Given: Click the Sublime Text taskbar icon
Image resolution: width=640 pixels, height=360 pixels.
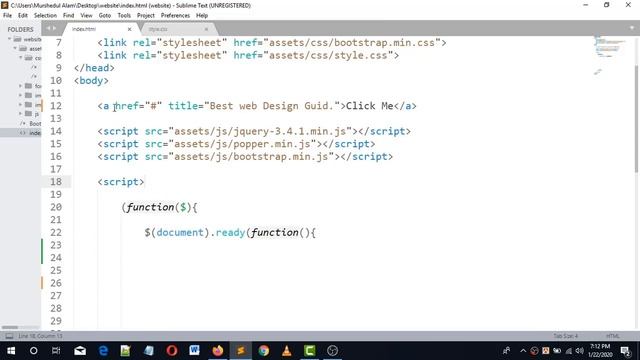Looking at the screenshot, I should (x=241, y=351).
